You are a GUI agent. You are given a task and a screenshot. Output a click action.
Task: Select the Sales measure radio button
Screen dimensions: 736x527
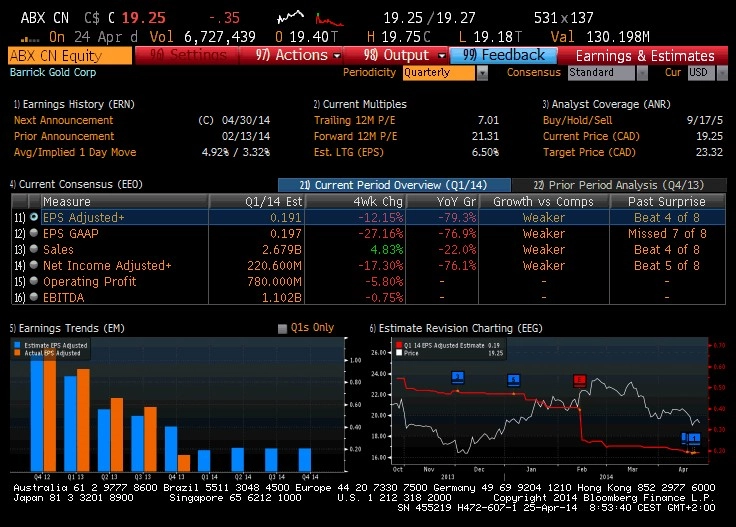pyautogui.click(x=34, y=249)
